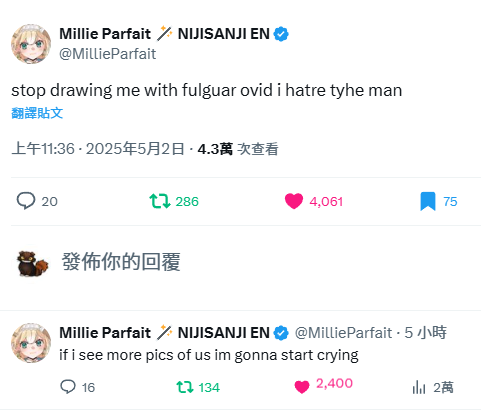
Task: Open Millie Parfait's avatar on the reply tweet
Action: tap(31, 343)
